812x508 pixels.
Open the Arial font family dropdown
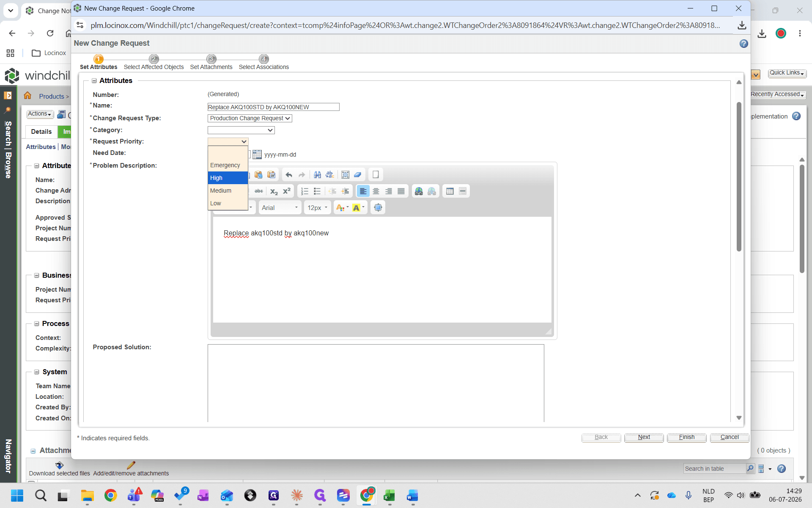point(280,207)
